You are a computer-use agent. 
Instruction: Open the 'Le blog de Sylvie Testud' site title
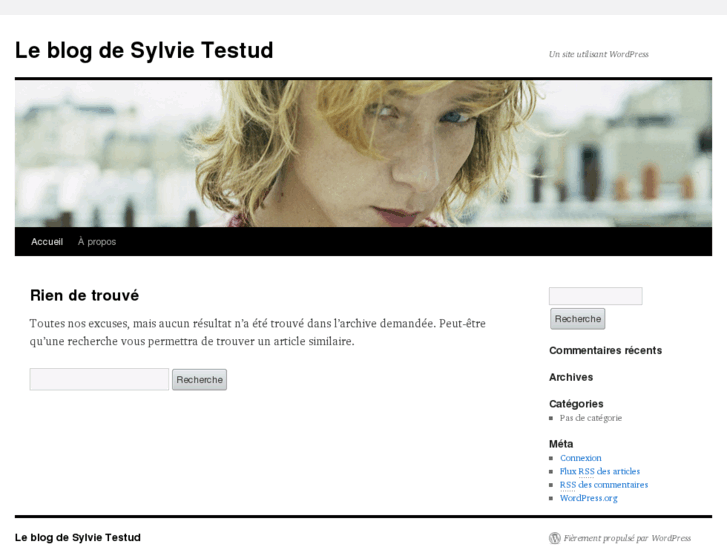click(144, 50)
